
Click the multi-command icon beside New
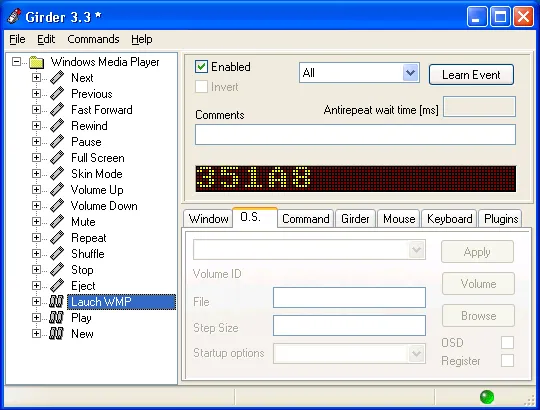click(x=56, y=334)
